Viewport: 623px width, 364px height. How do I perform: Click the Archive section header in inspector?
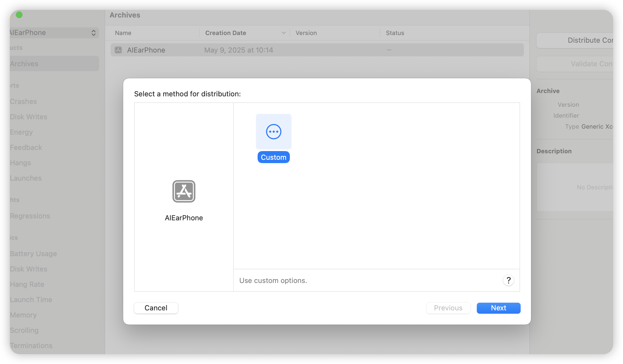(548, 91)
